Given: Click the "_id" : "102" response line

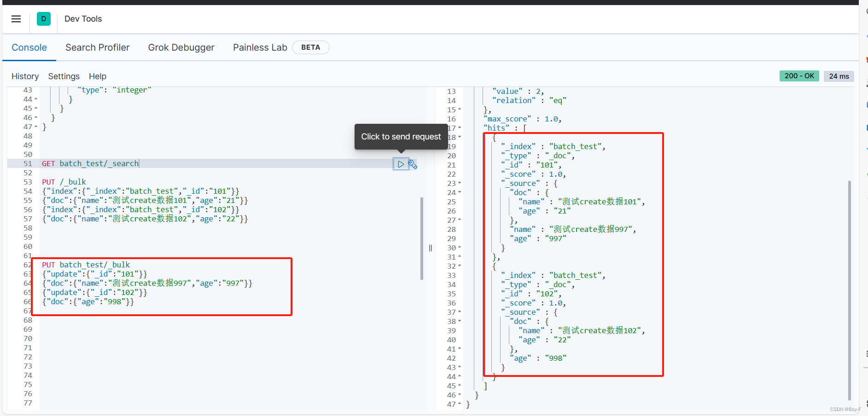Looking at the screenshot, I should point(531,294).
